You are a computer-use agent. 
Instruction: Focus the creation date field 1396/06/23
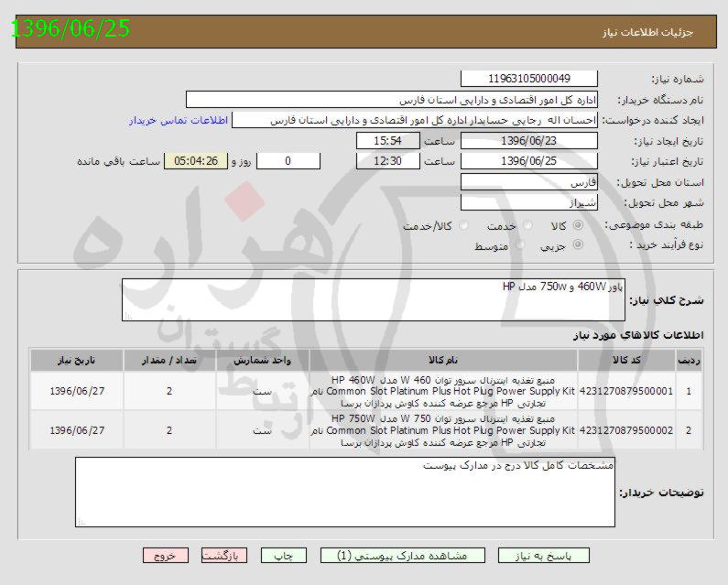pyautogui.click(x=528, y=140)
